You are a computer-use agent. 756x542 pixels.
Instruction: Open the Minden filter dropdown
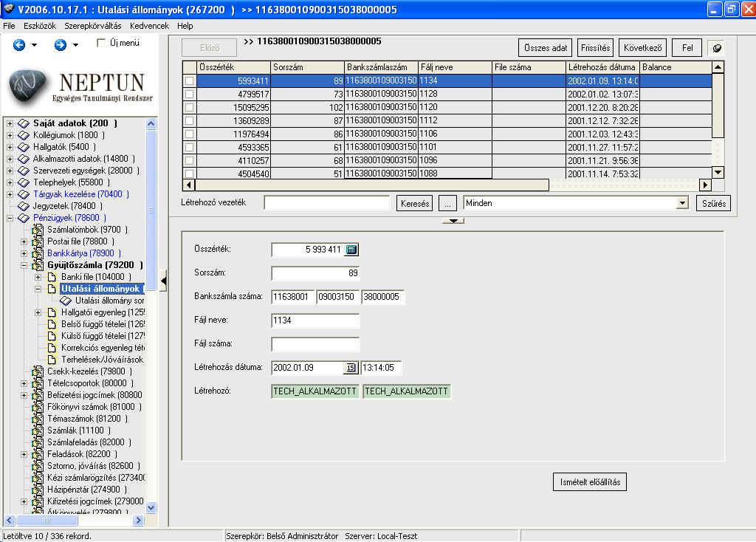pyautogui.click(x=681, y=203)
